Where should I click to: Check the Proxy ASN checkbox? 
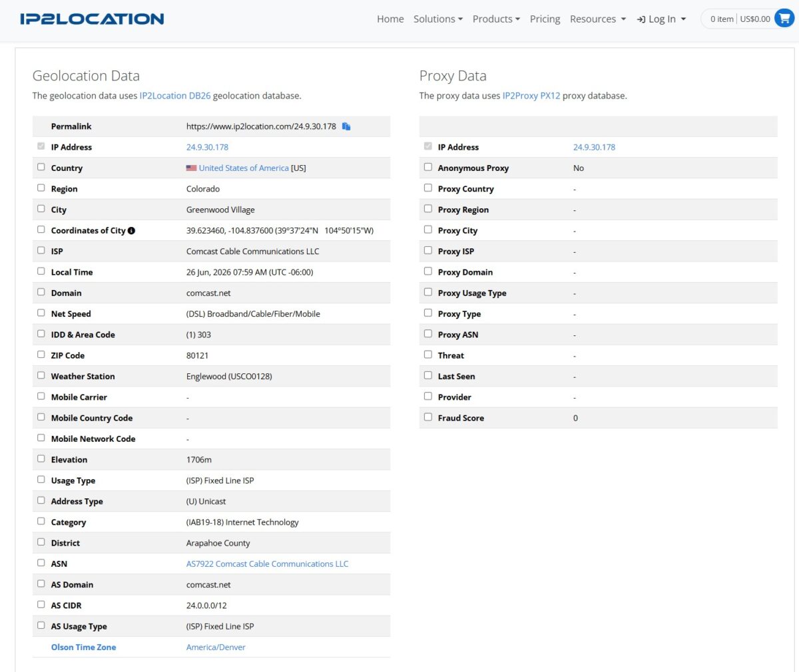coord(428,333)
